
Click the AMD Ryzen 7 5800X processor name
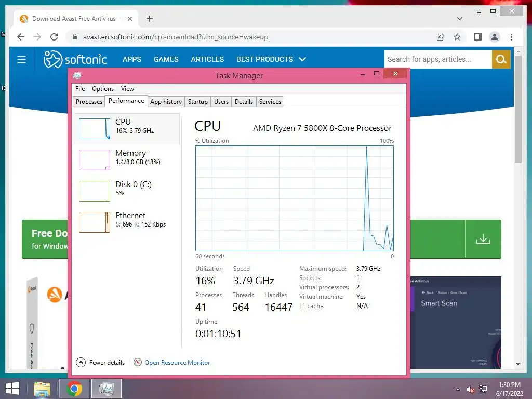[322, 128]
